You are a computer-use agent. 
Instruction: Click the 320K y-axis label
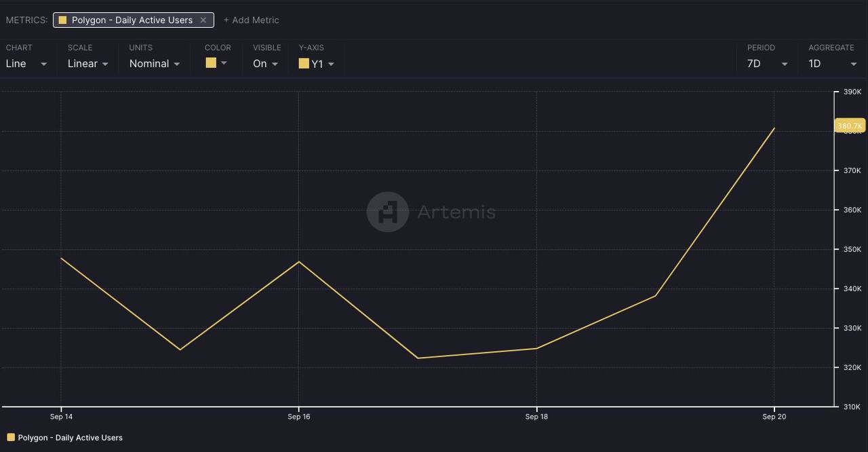pos(852,367)
